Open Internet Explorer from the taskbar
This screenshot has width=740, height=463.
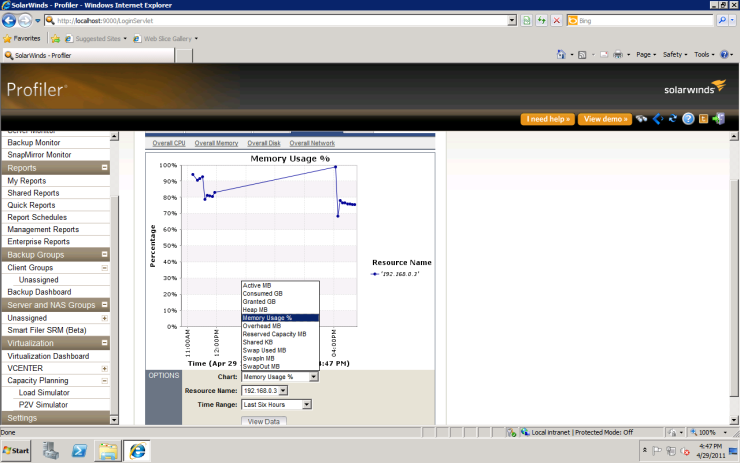[x=137, y=451]
